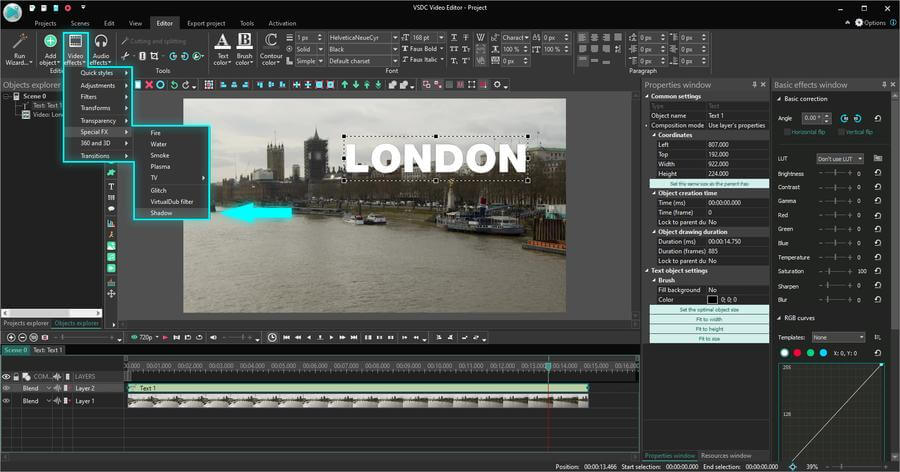The image size is (900, 472).
Task: Click the Redo arrow icon
Action: pos(186,84)
